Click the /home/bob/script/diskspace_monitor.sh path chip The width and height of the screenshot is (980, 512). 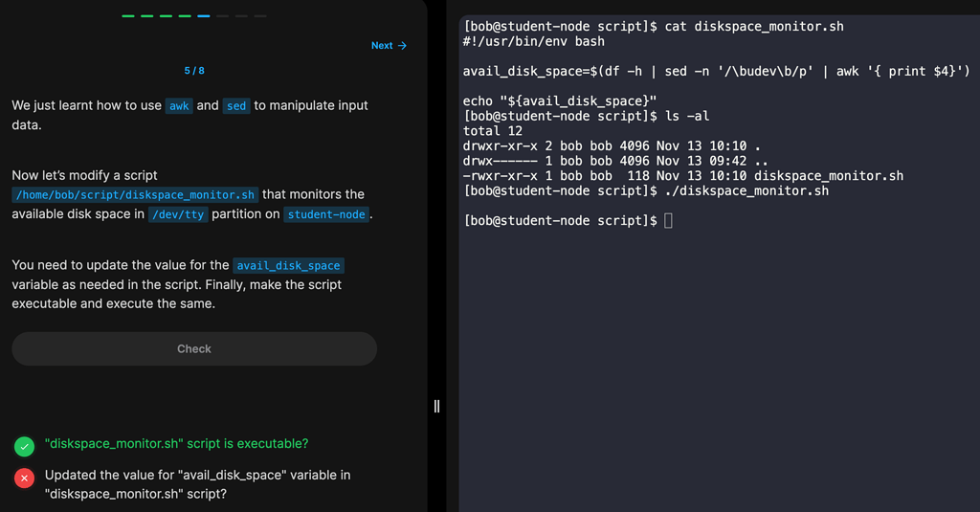(x=135, y=195)
